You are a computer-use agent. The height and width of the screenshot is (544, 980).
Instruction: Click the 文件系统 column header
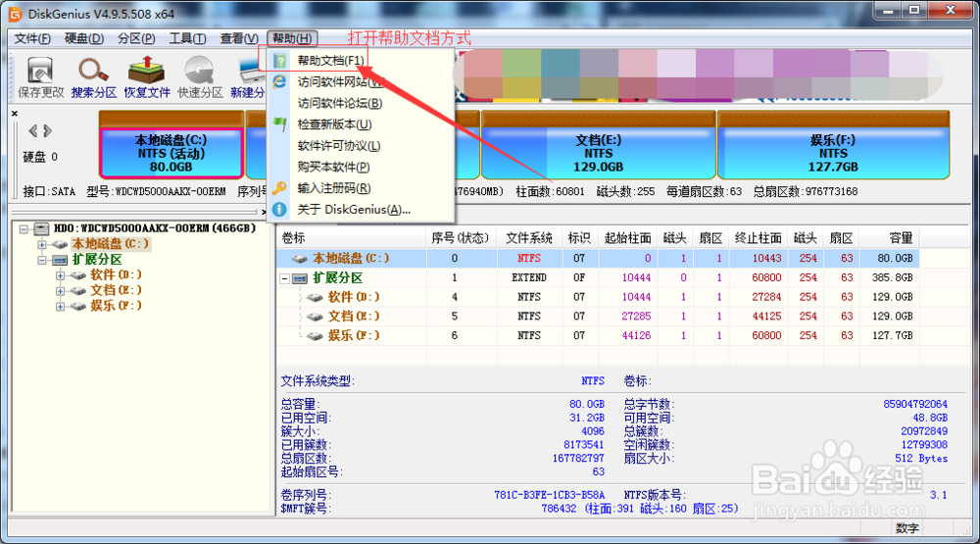coord(529,238)
